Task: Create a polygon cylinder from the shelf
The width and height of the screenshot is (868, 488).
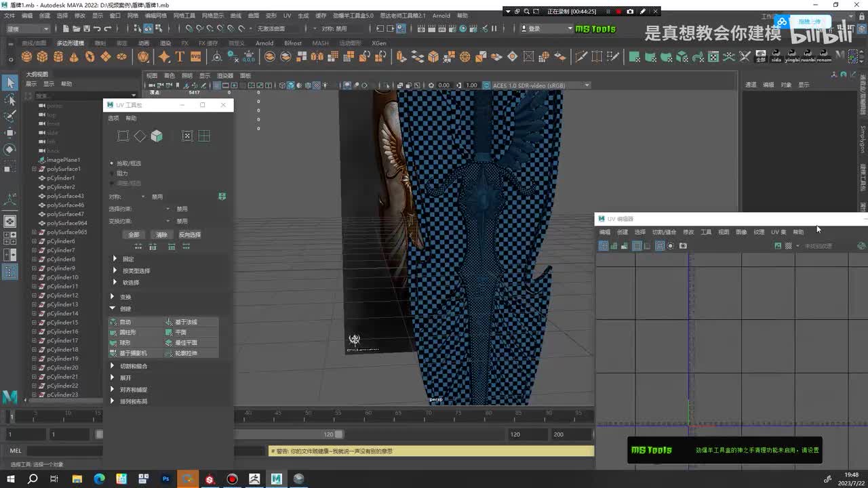Action: [59, 57]
